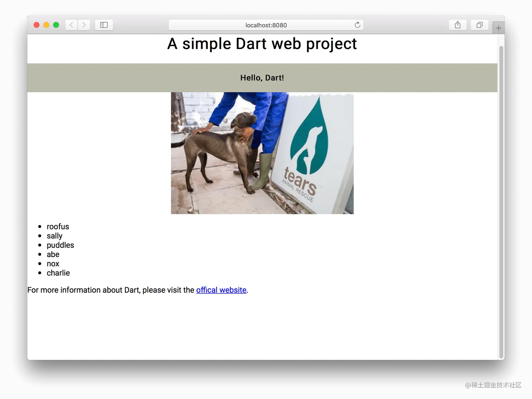Screen dimensions: 532x399
Task: Click the Hello, Dart! banner
Action: click(262, 78)
